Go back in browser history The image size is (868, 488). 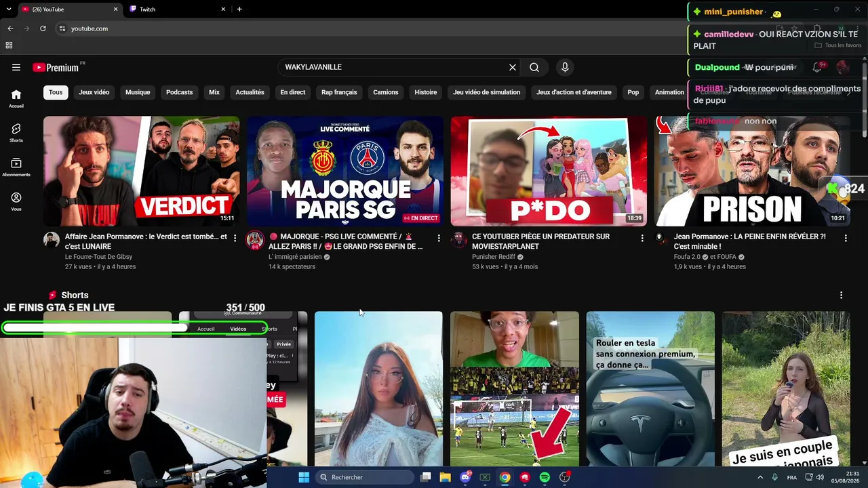point(10,28)
